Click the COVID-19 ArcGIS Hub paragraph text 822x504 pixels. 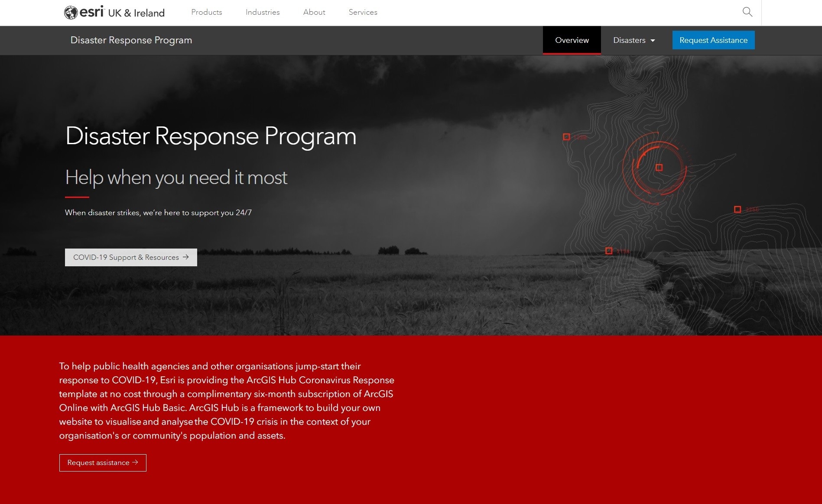coord(227,401)
